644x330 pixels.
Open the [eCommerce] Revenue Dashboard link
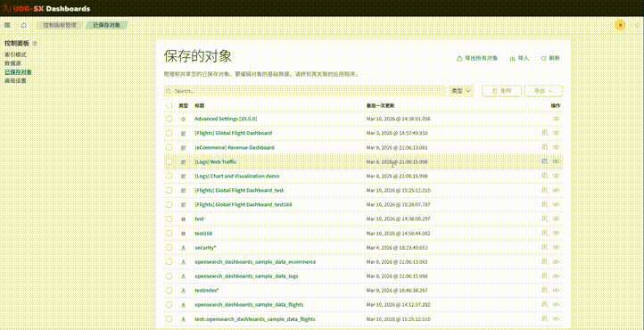[x=235, y=147]
